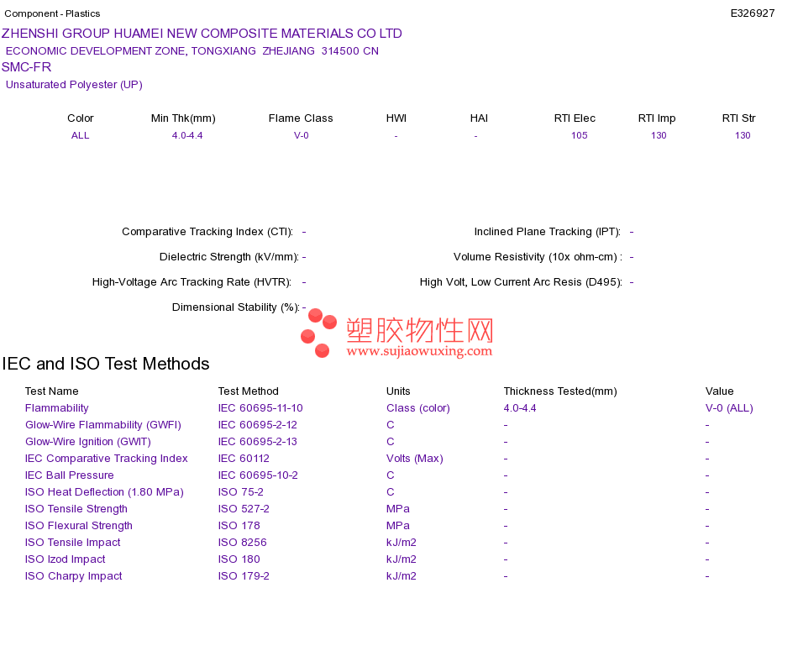The image size is (798, 672).
Task: Click the Comparative Tracking Index (CTI) label
Action: coord(207,232)
